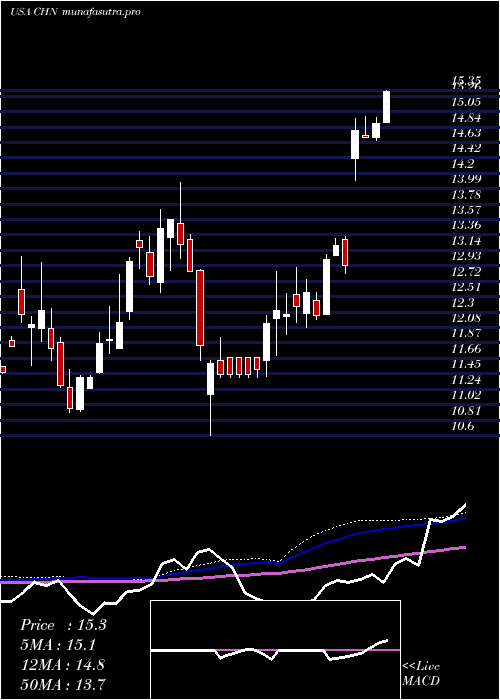Select the 14.84 price level label

point(466,118)
